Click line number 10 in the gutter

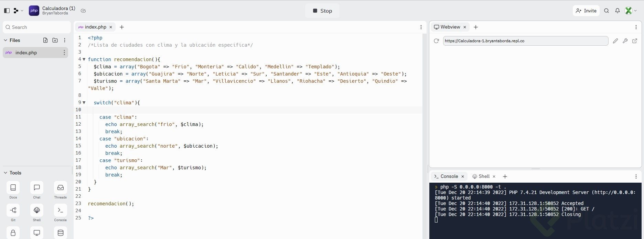tap(78, 110)
